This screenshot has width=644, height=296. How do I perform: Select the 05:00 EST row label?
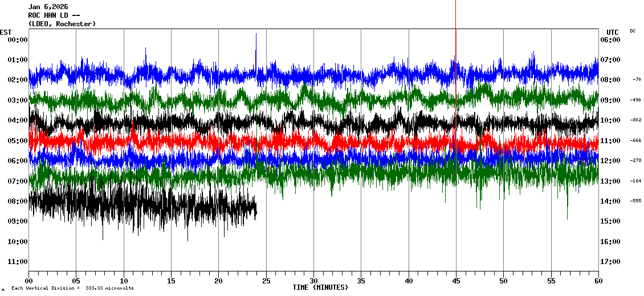point(18,140)
